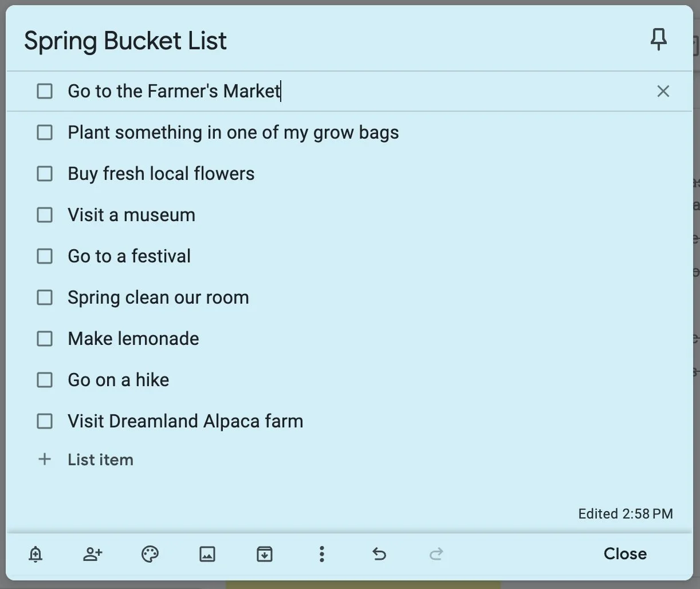Click the greyed-out redo arrow
Image resolution: width=700 pixels, height=589 pixels.
436,554
